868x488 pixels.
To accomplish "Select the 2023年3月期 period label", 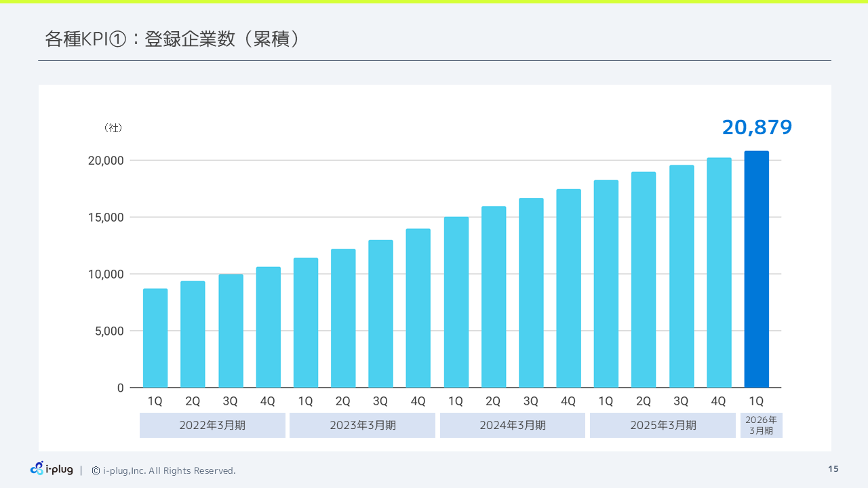I will [x=362, y=425].
